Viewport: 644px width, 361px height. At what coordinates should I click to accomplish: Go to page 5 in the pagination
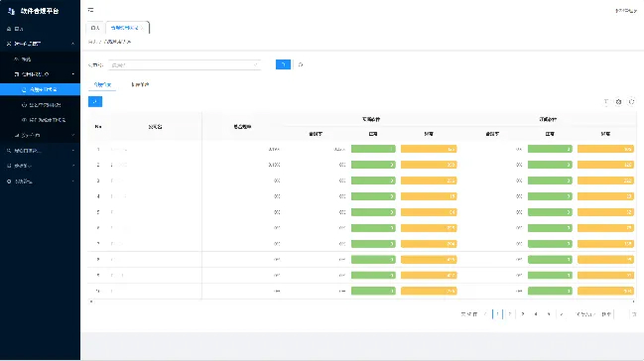[549, 314]
